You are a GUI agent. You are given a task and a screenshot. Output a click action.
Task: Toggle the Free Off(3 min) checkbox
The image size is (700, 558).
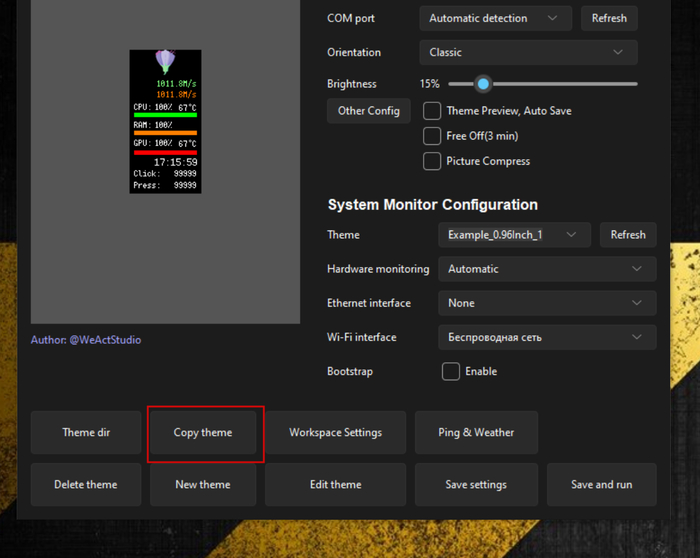(432, 136)
